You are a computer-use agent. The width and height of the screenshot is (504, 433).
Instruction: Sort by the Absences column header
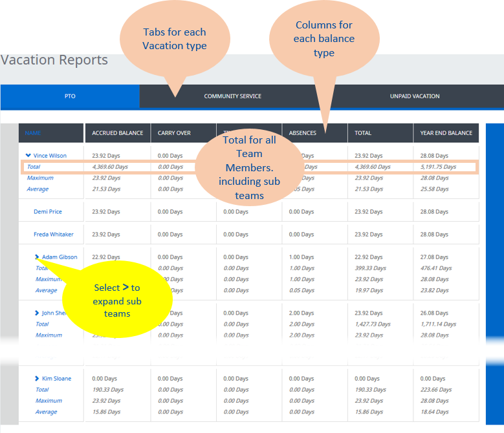pyautogui.click(x=303, y=133)
